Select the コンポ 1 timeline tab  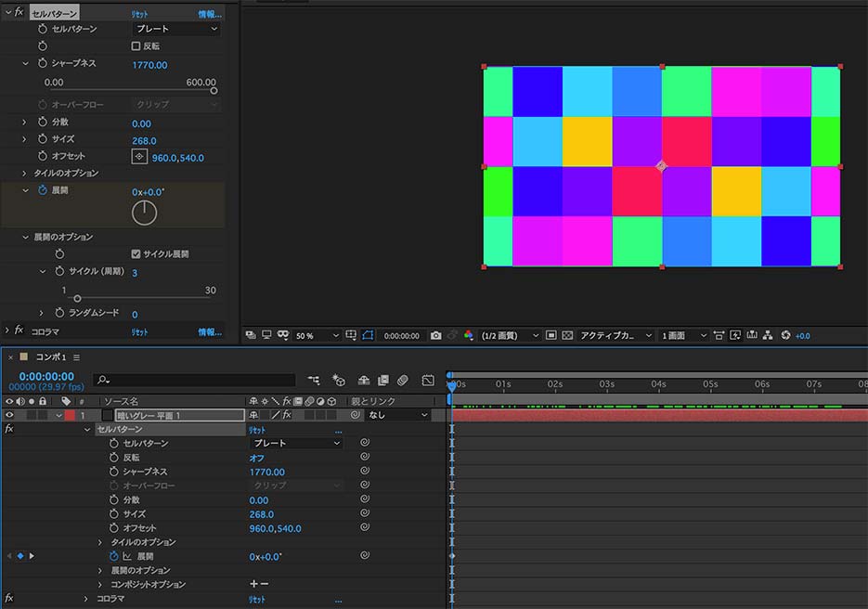click(51, 357)
